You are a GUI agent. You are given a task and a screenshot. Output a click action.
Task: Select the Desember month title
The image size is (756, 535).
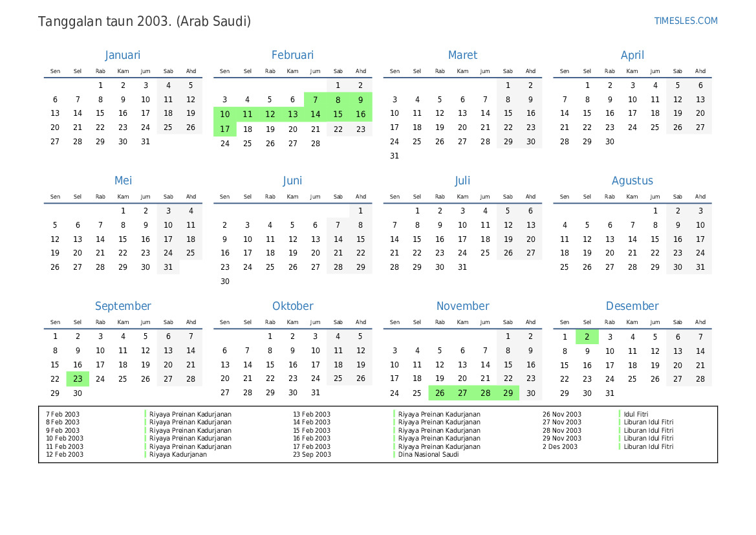(632, 306)
